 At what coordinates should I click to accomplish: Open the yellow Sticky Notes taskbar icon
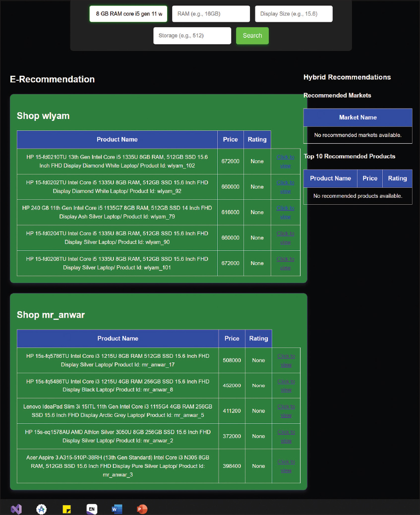67,509
